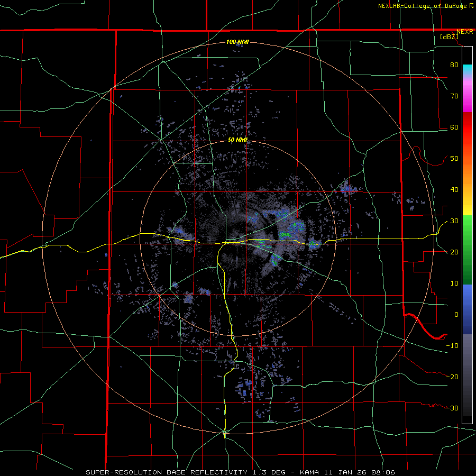Screen dimensions: 476x476
Task: Click the 60 value on the dBZ scale
Action: coord(454,127)
